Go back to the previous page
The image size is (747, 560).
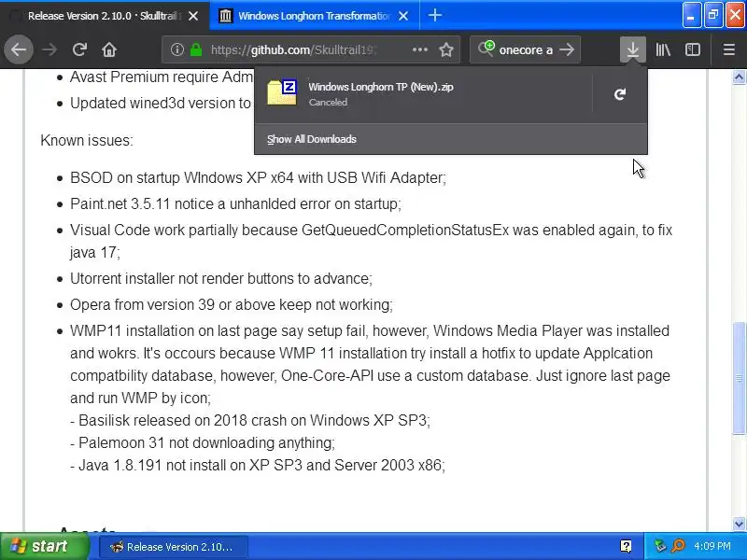pyautogui.click(x=19, y=49)
